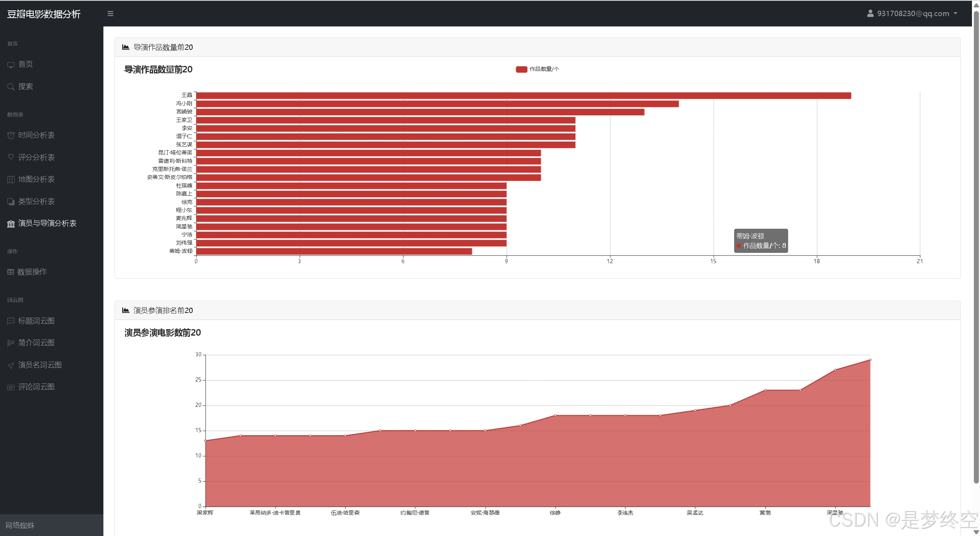Select 演员与导演分析表 menu item
This screenshot has width=980, height=536.
[47, 223]
